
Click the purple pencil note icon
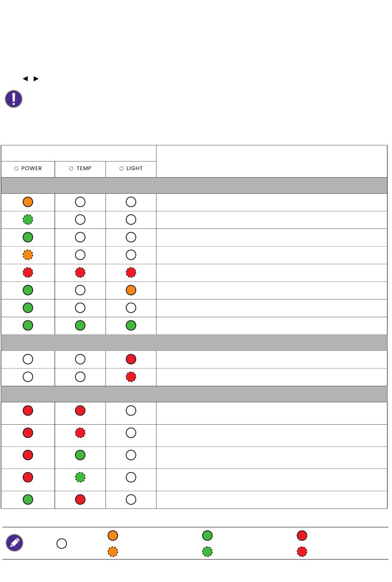(x=14, y=543)
